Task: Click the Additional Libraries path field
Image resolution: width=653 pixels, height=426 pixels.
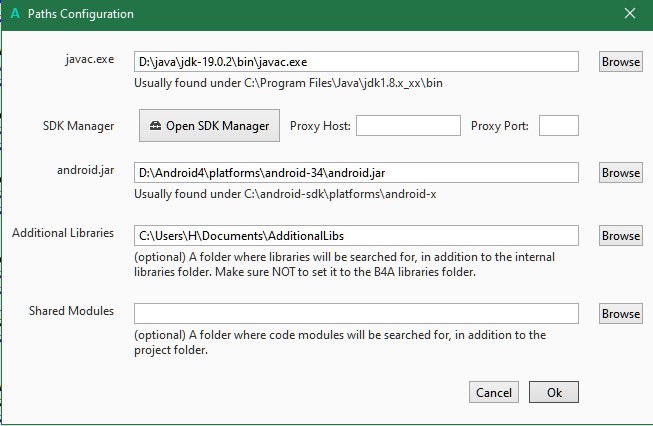Action: click(356, 236)
